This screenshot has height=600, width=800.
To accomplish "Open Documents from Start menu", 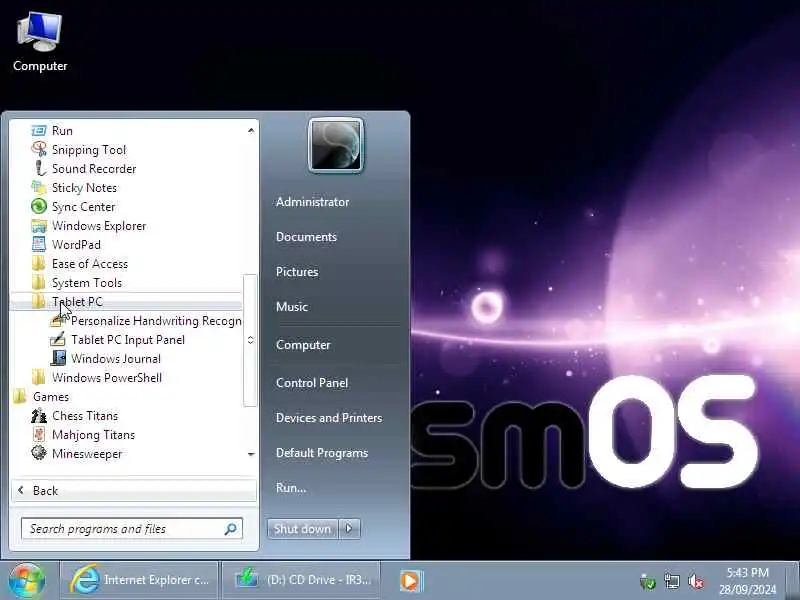I will pyautogui.click(x=306, y=237).
